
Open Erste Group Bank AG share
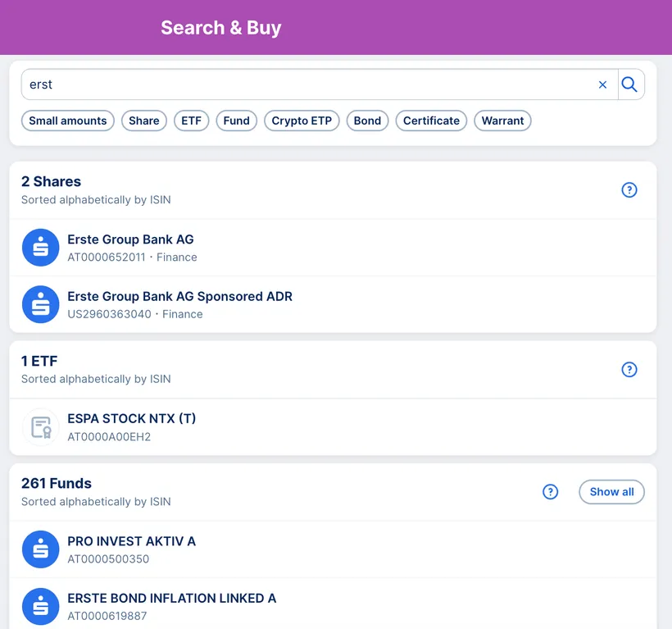click(333, 248)
